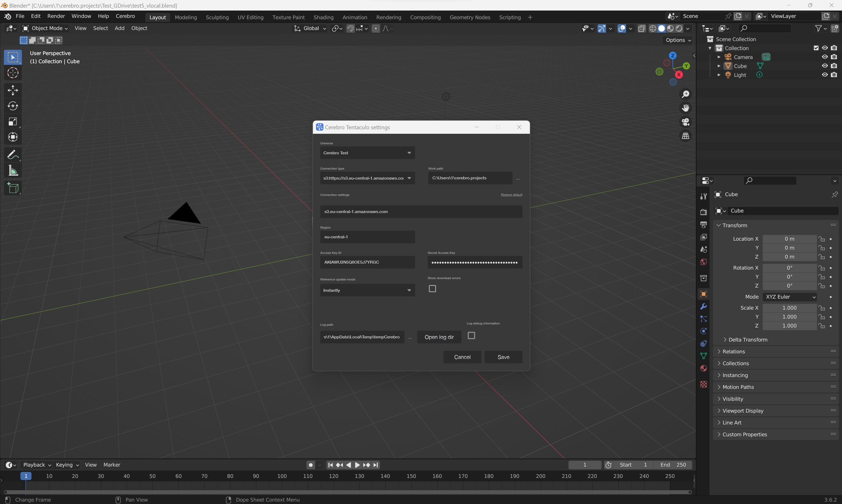This screenshot has height=504, width=842.
Task: Select the Move tool
Action: (x=13, y=90)
